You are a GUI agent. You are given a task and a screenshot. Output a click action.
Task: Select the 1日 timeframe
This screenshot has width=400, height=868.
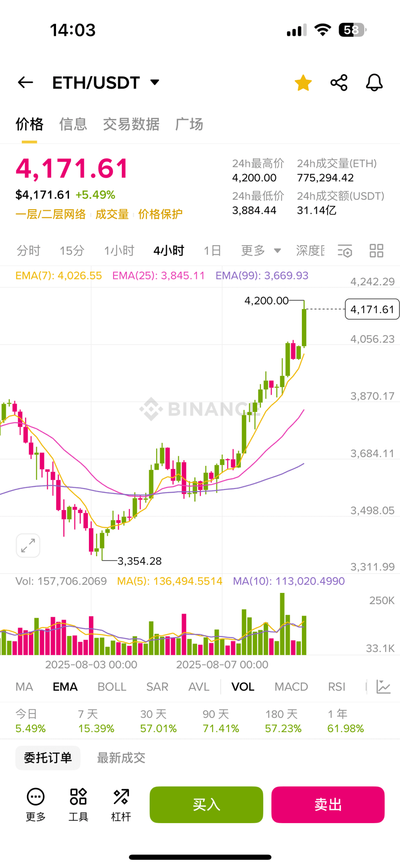(x=212, y=251)
